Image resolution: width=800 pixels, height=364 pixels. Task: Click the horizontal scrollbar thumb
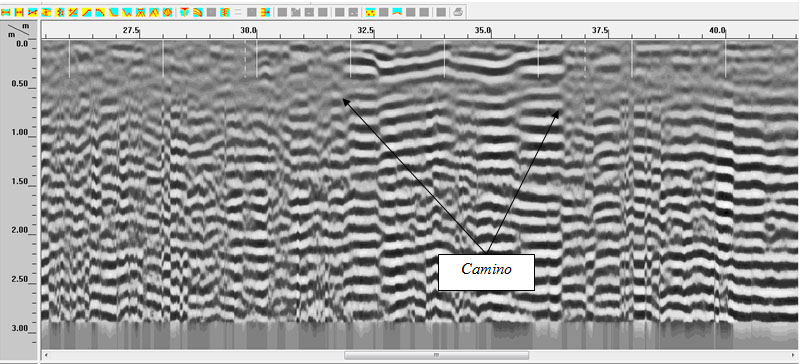pyautogui.click(x=436, y=355)
